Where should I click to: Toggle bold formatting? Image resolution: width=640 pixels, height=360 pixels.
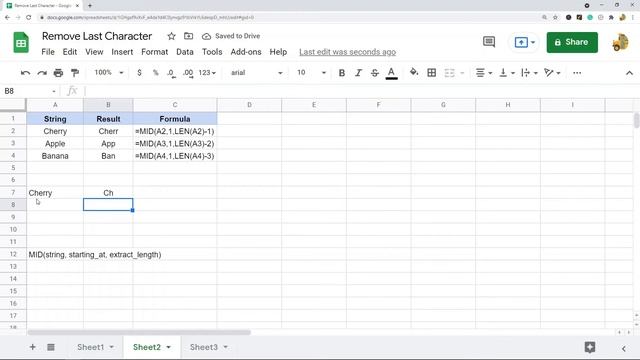(342, 73)
